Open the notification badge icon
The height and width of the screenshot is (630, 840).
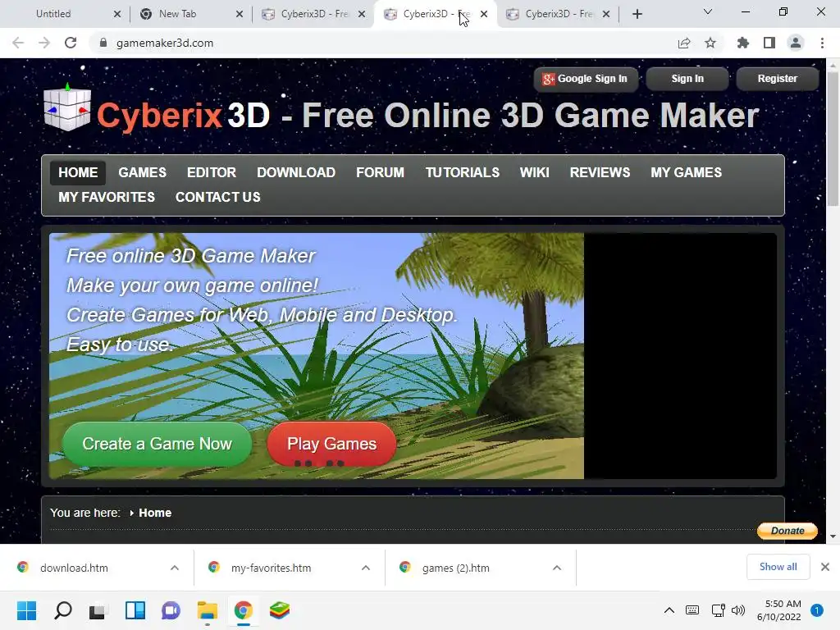click(x=817, y=610)
